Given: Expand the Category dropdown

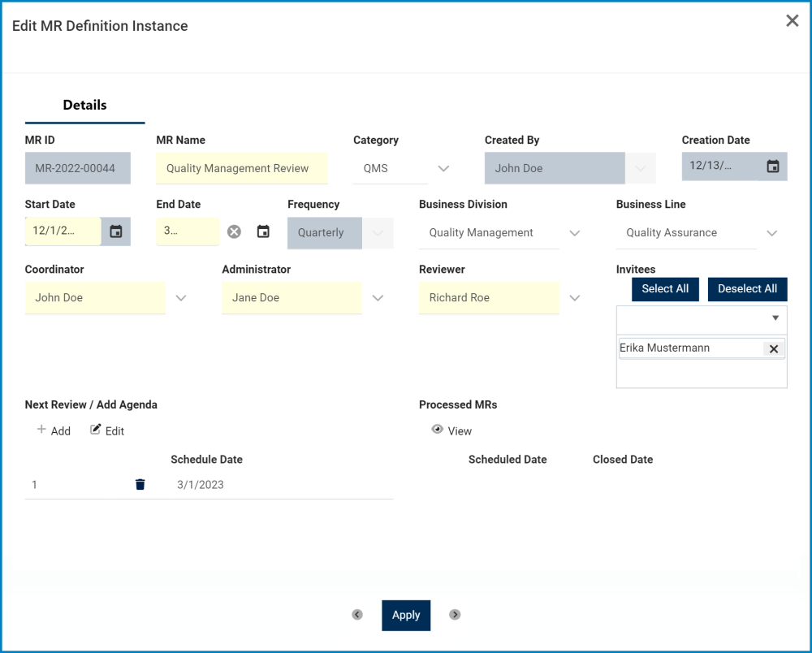Looking at the screenshot, I should [x=443, y=168].
